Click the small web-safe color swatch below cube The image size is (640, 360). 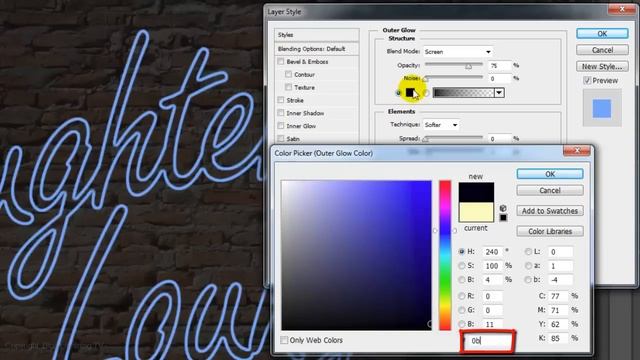pyautogui.click(x=503, y=218)
